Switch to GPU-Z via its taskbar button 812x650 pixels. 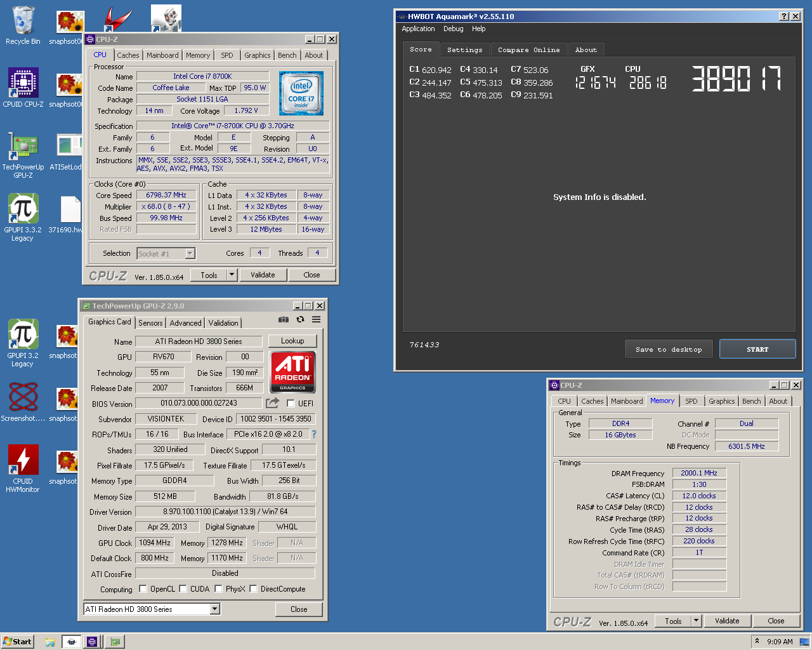pyautogui.click(x=115, y=642)
